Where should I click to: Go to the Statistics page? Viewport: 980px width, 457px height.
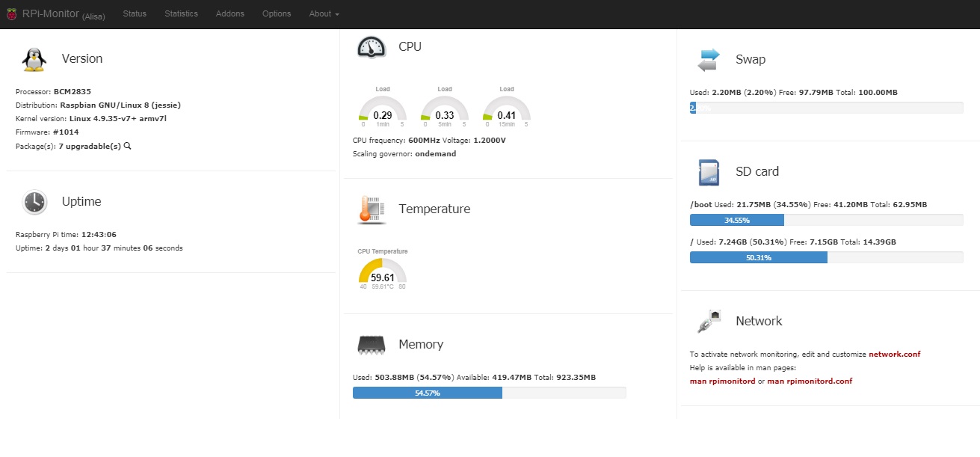[x=181, y=13]
